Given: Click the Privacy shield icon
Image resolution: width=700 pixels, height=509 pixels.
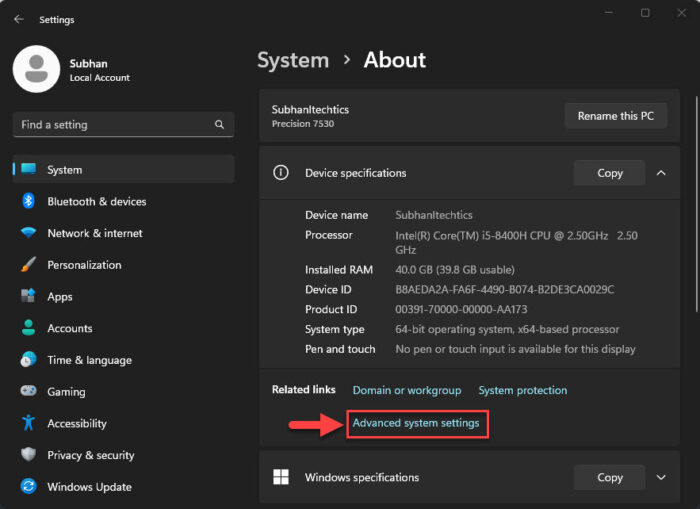Looking at the screenshot, I should (x=29, y=455).
